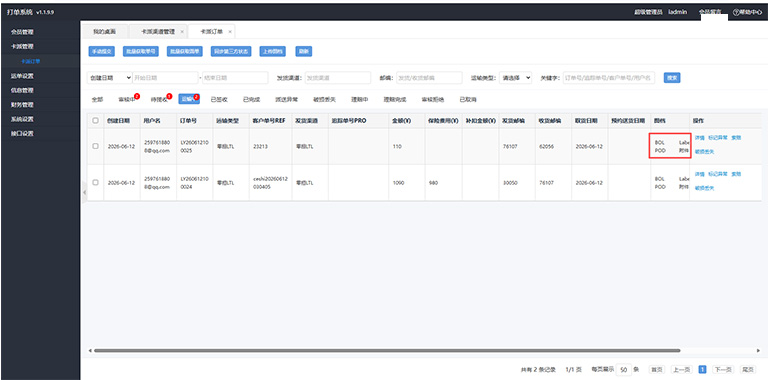Click the horizontal scrollbar right arrow
Viewport: 770px width, 380px height.
click(758, 351)
